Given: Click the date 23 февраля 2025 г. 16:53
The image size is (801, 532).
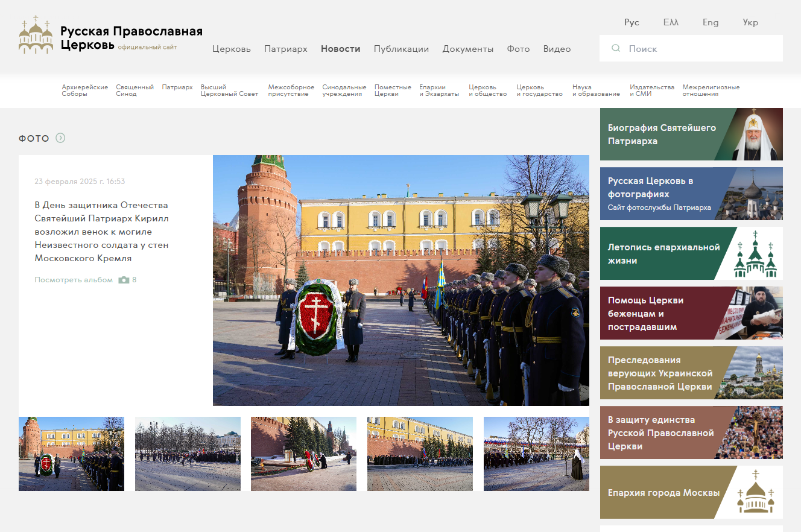Looking at the screenshot, I should [80, 182].
